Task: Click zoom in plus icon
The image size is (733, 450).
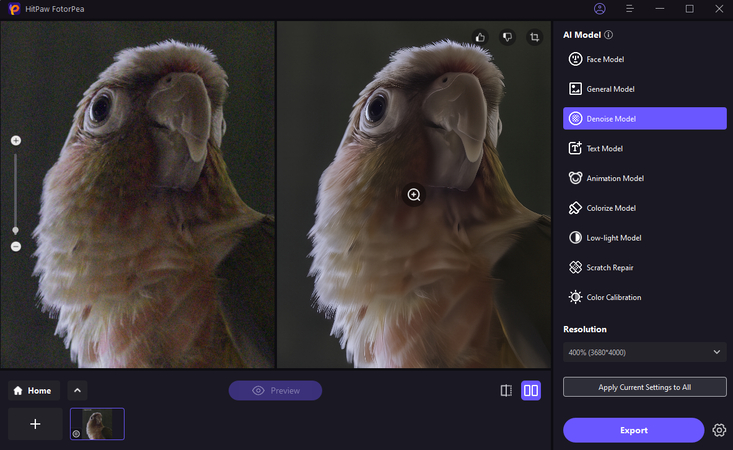Action: pyautogui.click(x=16, y=141)
